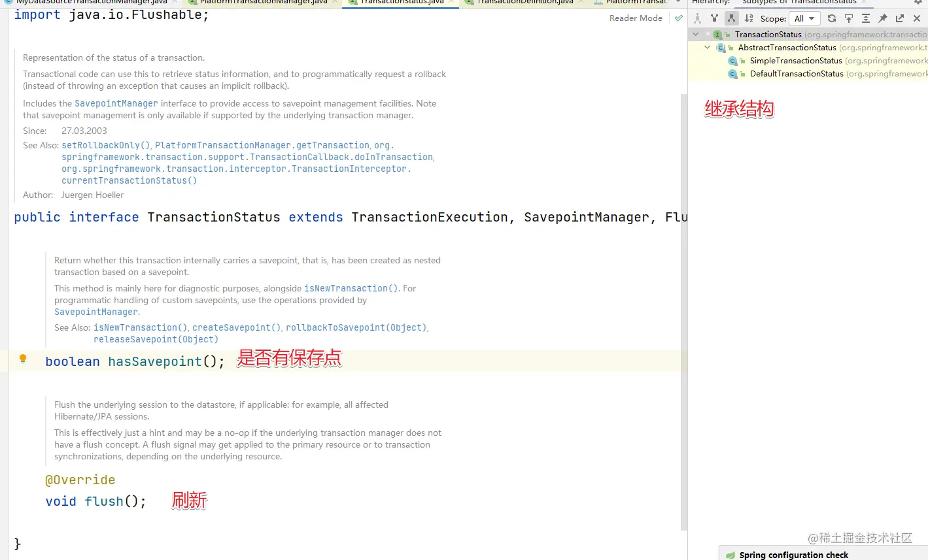Viewport: 928px width, 560px height.
Task: Place cursor on hasSavepoint method name
Action: click(155, 361)
